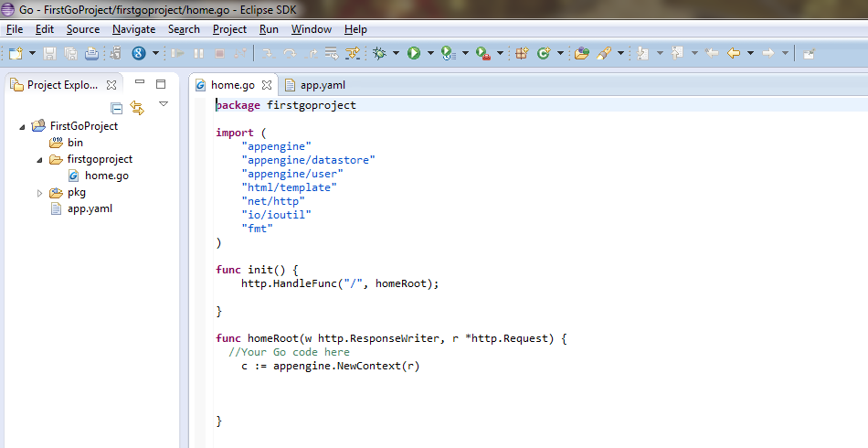Viewport: 868px width, 448px height.
Task: Click the Step Into icon
Action: click(x=269, y=53)
